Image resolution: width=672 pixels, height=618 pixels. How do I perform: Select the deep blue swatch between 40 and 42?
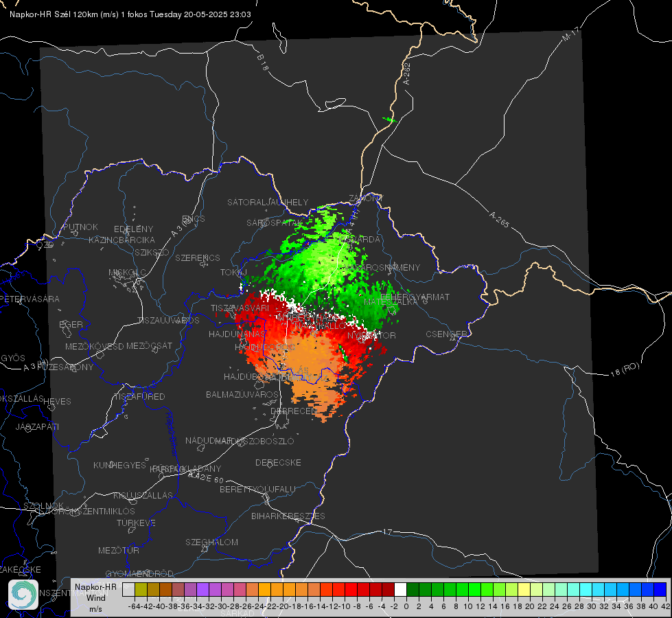click(660, 590)
